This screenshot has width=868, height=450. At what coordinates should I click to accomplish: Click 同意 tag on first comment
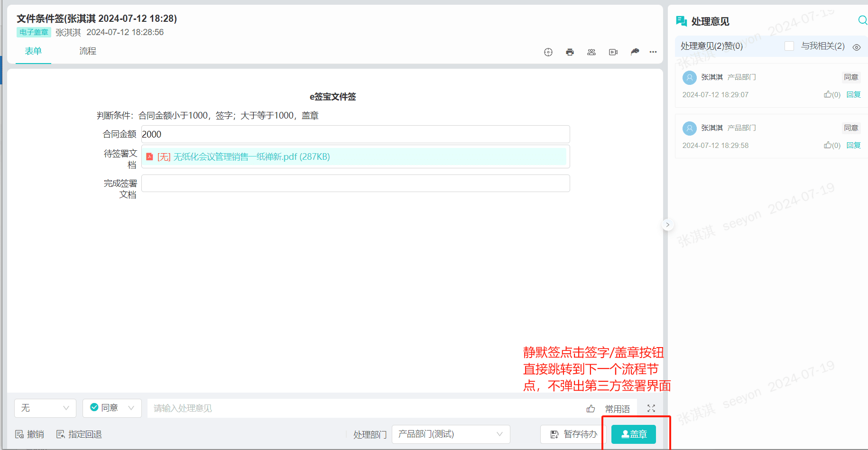[851, 77]
